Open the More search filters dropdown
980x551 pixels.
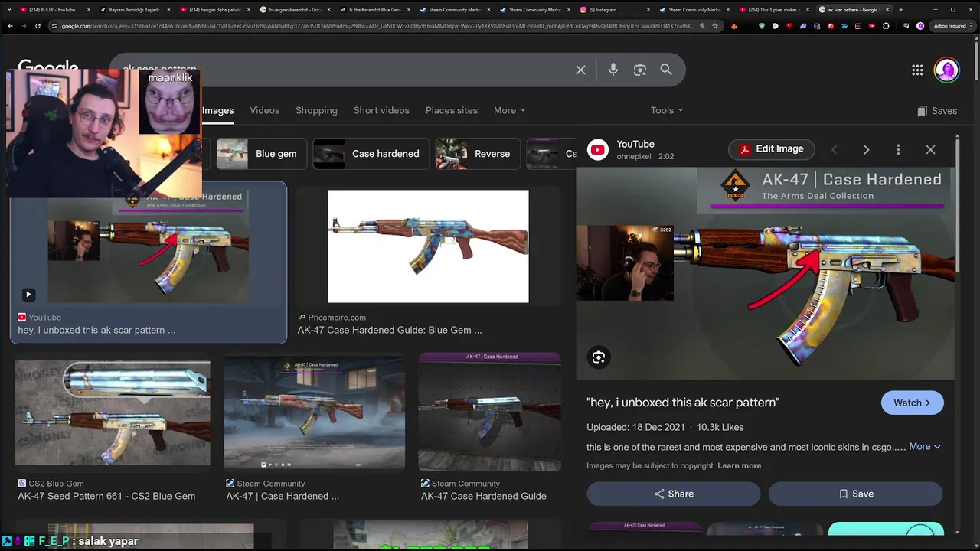(x=509, y=110)
